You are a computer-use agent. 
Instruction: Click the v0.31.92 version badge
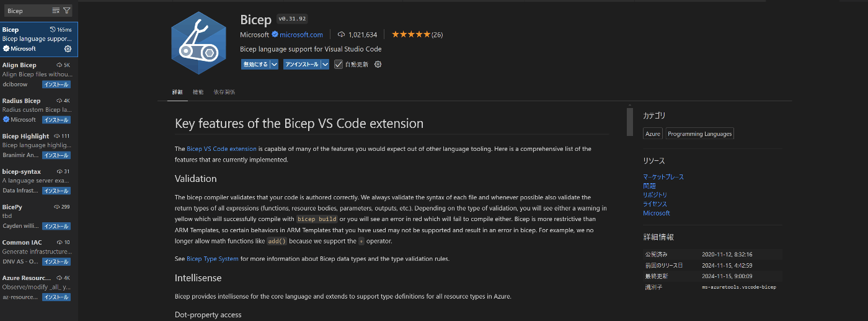click(292, 19)
